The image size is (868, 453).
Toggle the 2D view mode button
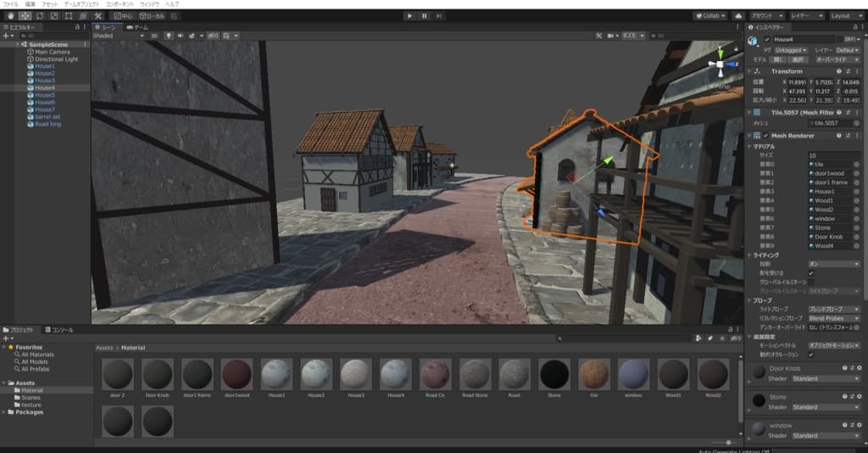tap(153, 36)
